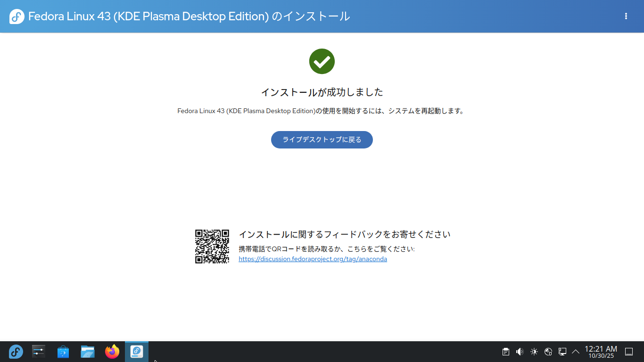Open the wired network tray icon
The height and width of the screenshot is (362, 644).
[x=562, y=352]
